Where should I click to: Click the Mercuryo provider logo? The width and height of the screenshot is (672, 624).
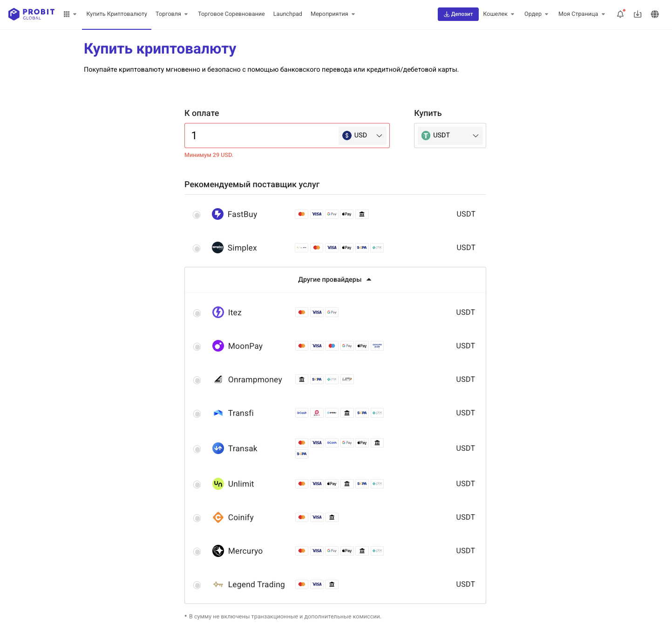point(218,551)
